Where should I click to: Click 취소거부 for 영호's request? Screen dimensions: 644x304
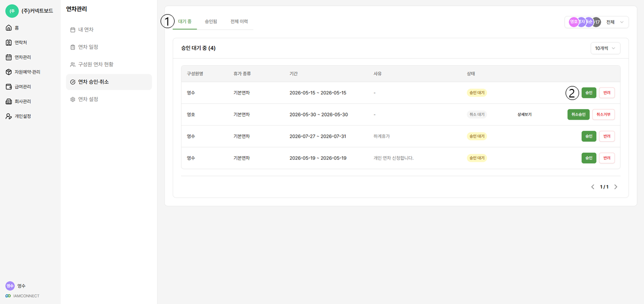point(603,115)
